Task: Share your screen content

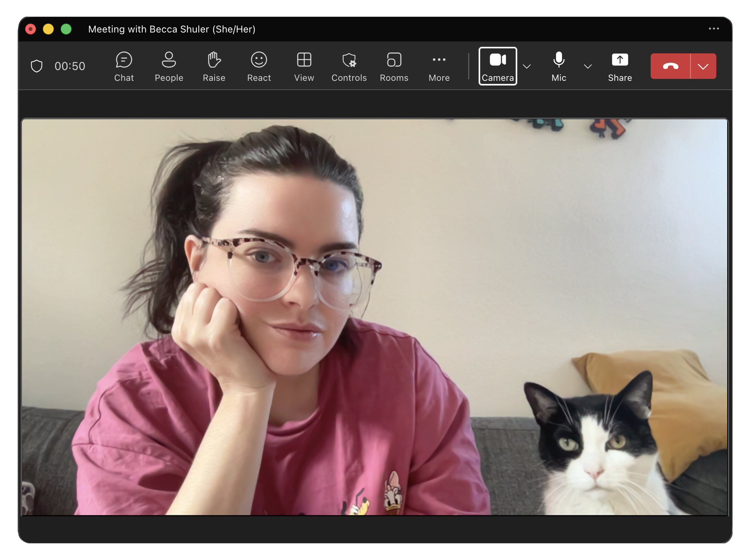Action: pyautogui.click(x=620, y=67)
